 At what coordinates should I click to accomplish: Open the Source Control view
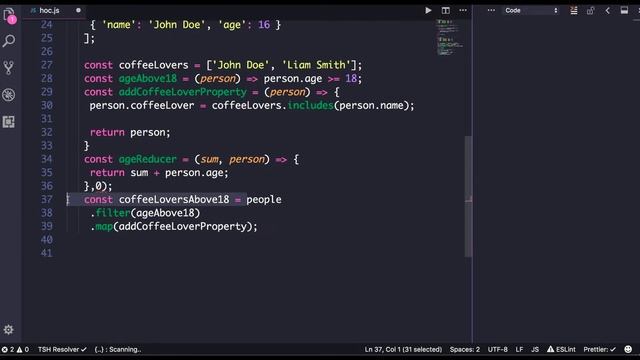(x=9, y=67)
